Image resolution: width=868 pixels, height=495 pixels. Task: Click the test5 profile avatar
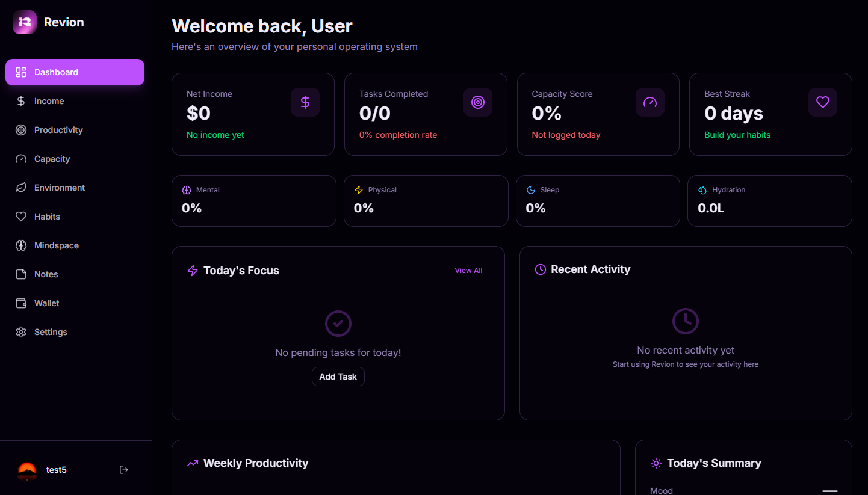click(x=26, y=470)
